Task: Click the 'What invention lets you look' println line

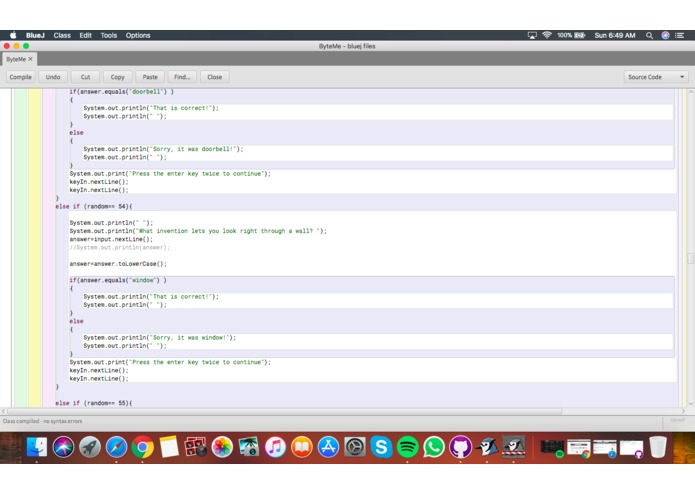Action: tap(198, 231)
